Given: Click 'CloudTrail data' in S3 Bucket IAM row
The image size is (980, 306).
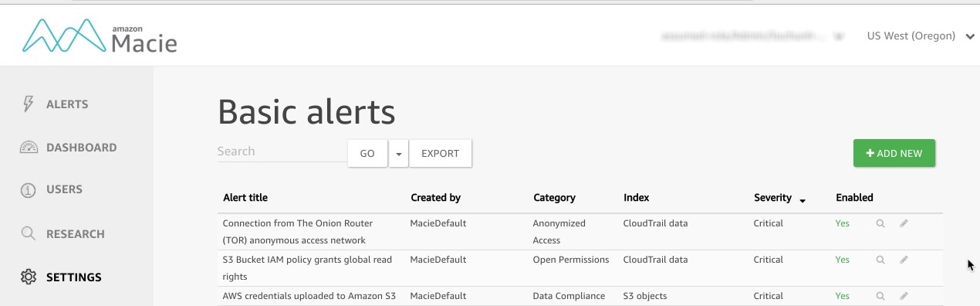Looking at the screenshot, I should 655,260.
